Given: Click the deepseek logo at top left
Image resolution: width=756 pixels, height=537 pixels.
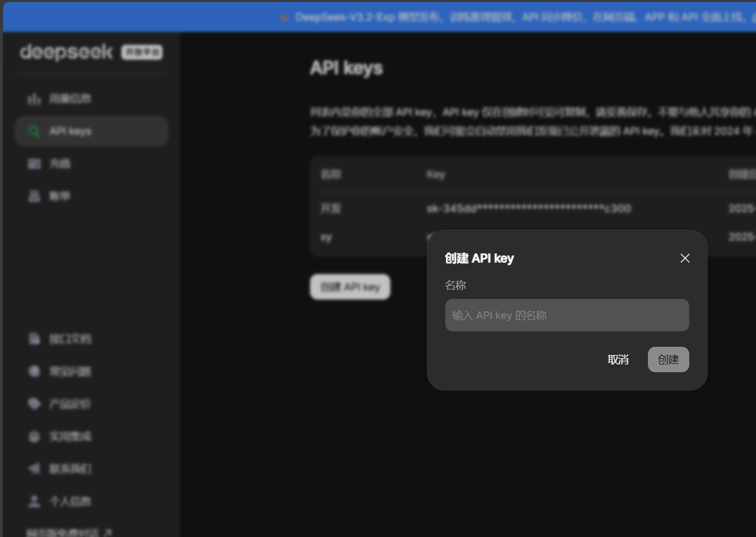Looking at the screenshot, I should pyautogui.click(x=66, y=53).
